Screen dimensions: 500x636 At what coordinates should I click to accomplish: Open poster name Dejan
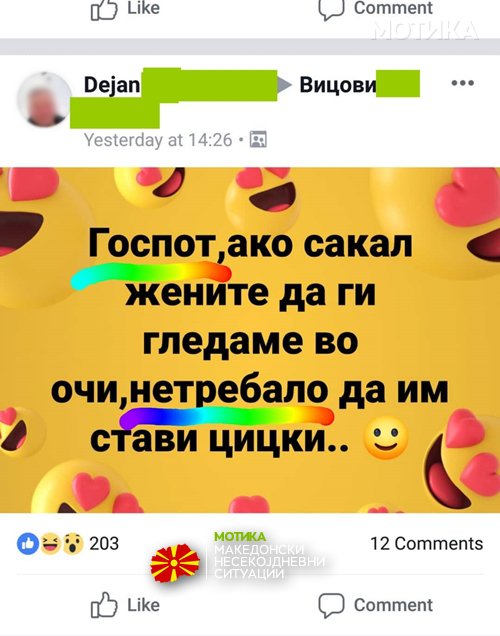point(112,85)
